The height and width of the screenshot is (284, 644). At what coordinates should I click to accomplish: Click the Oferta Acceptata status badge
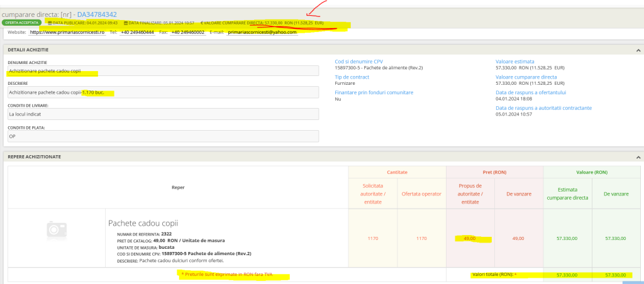point(23,23)
